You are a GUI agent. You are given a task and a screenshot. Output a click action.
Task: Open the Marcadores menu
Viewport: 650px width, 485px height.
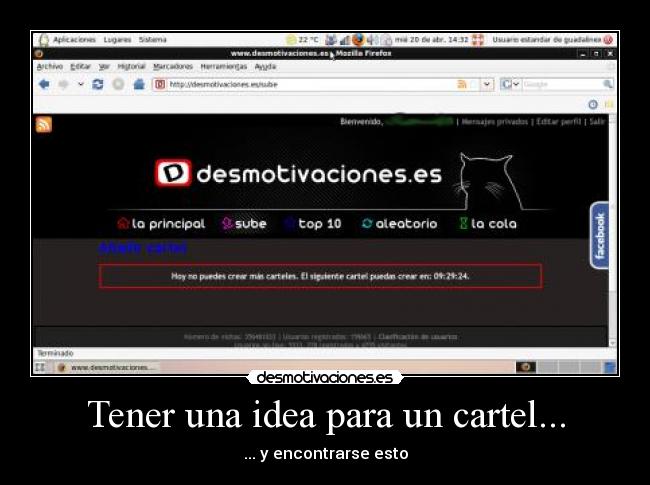pos(173,66)
